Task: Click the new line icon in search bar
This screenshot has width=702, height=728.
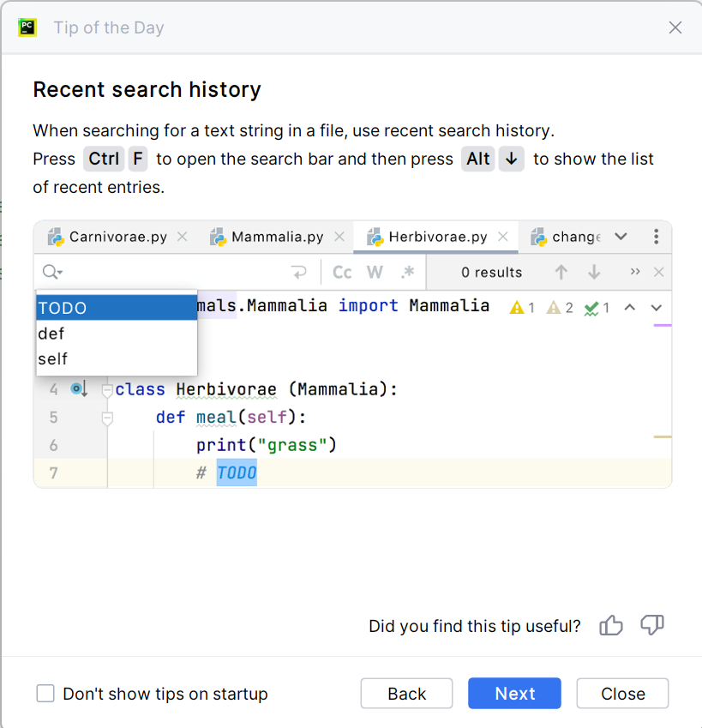Action: pos(299,273)
